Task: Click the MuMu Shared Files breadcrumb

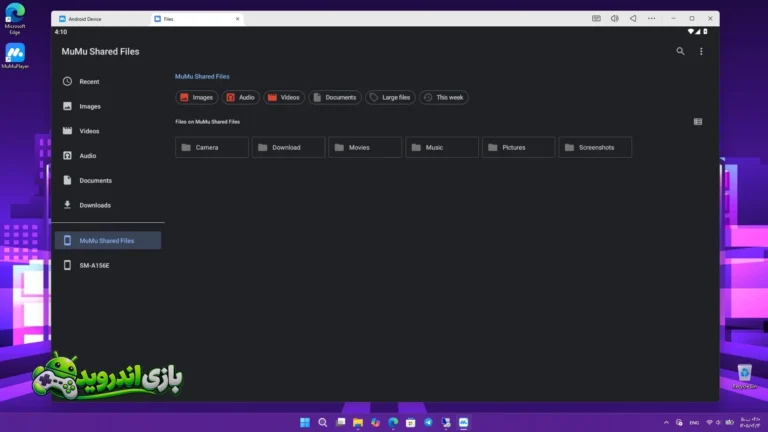Action: [x=202, y=76]
